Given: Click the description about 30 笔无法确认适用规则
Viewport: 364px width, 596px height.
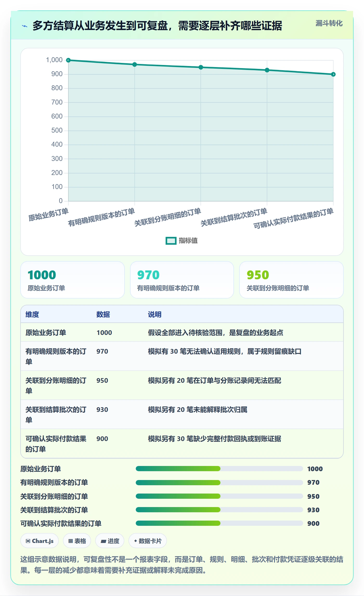Looking at the screenshot, I should (x=225, y=352).
